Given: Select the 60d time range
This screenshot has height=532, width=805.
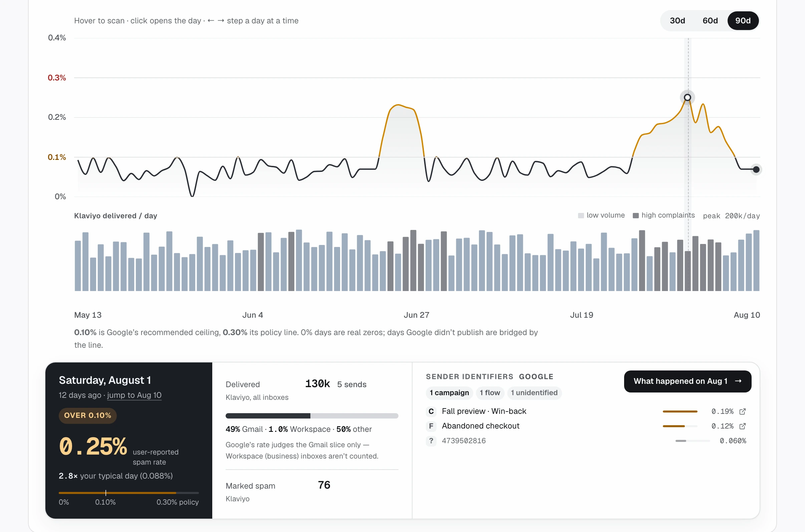Looking at the screenshot, I should click(710, 21).
